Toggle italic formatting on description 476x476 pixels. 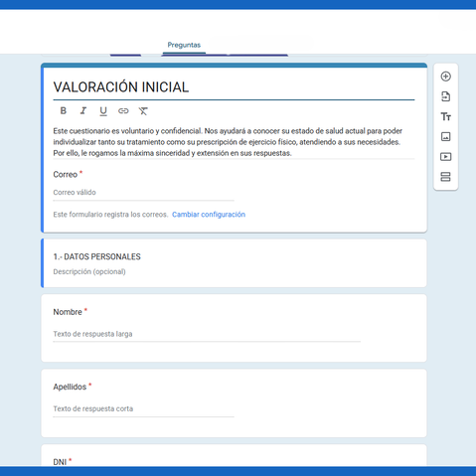[83, 110]
